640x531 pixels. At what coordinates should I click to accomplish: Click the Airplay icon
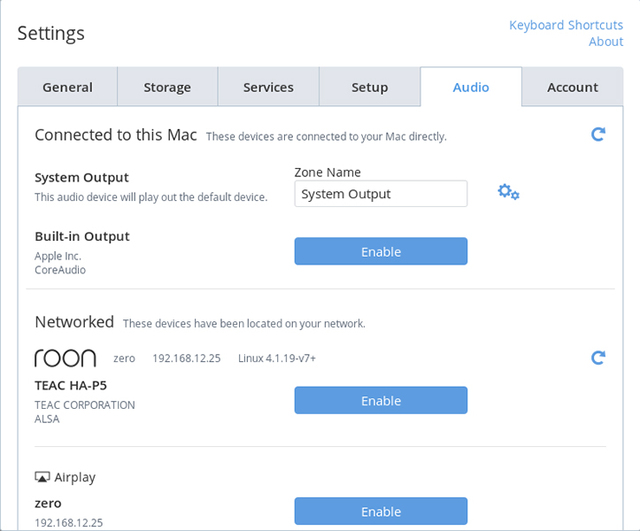42,478
